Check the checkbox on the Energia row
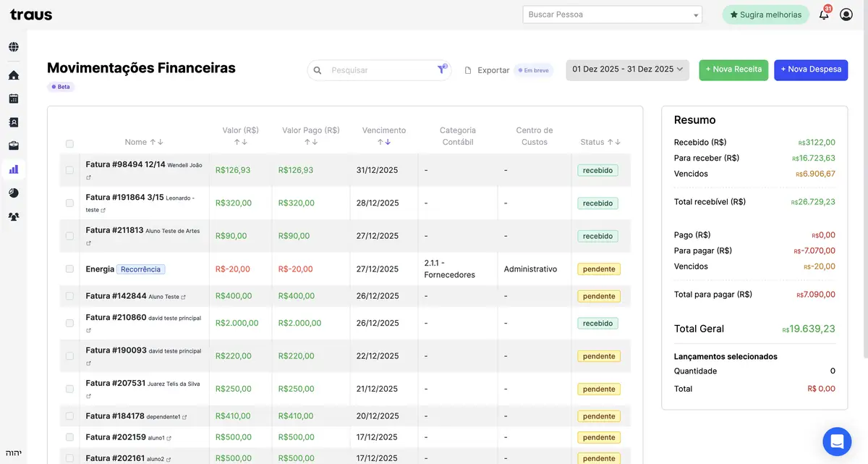This screenshot has width=868, height=464. click(69, 269)
